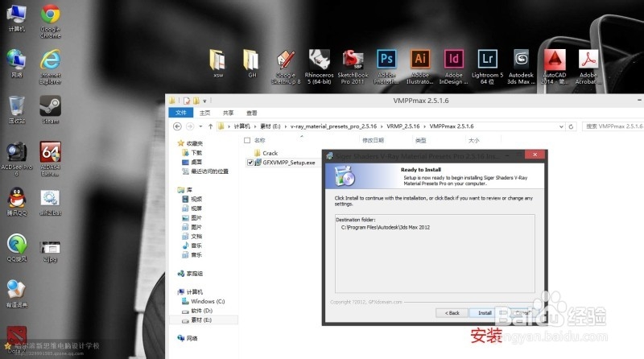The height and width of the screenshot is (359, 644).
Task: Open the Recycle Bin
Action: pyautogui.click(x=16, y=109)
